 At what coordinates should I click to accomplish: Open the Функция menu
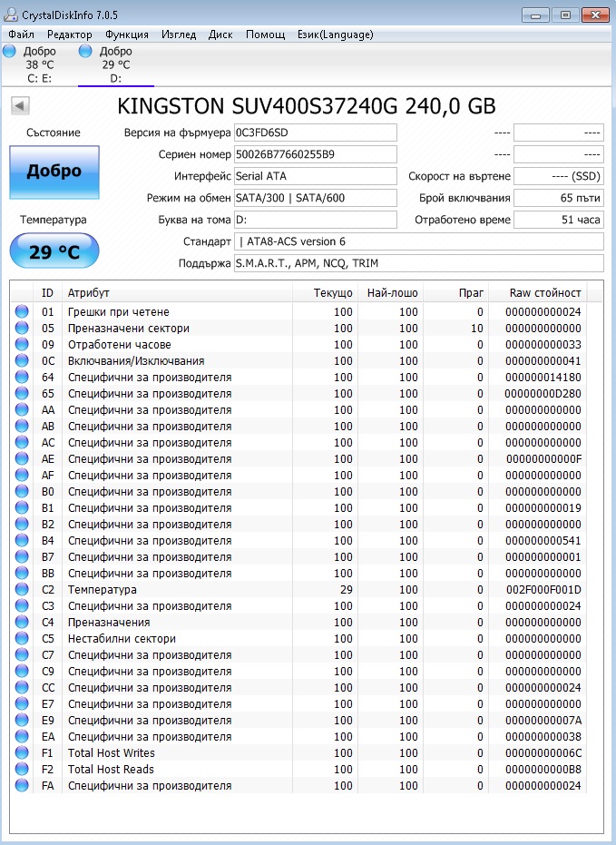(126, 34)
